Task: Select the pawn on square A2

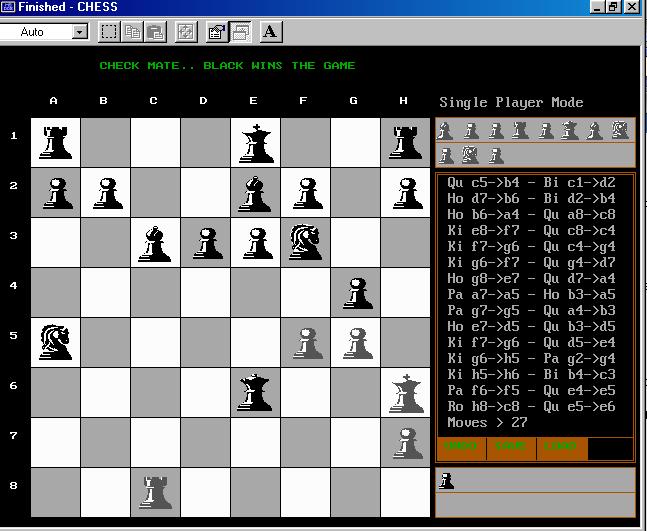Action: [x=57, y=193]
